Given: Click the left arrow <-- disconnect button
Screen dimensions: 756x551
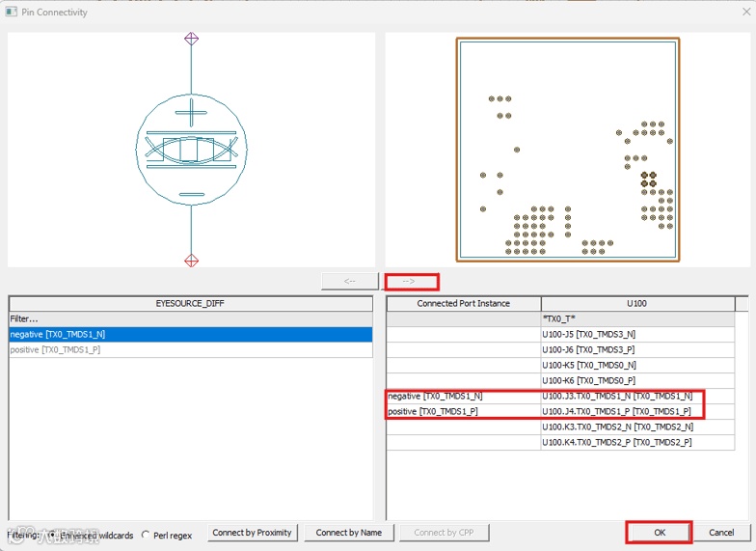Looking at the screenshot, I should point(350,282).
